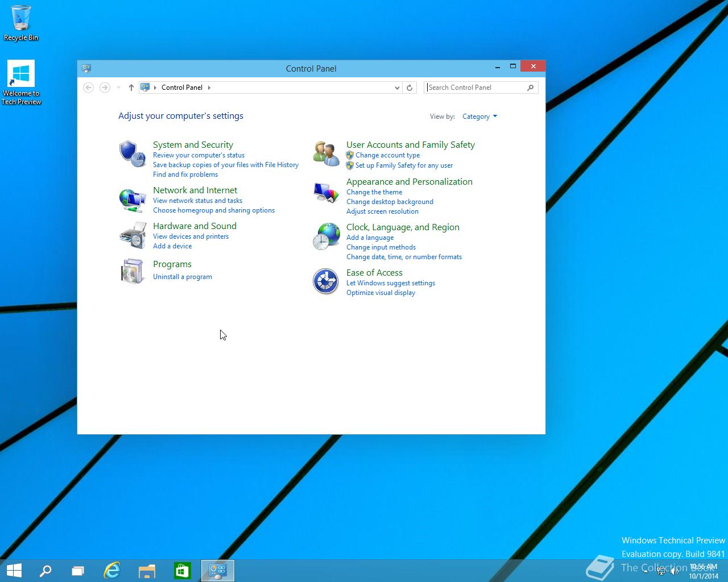Select the Recycle Bin desktop icon
The image size is (728, 582).
point(21,23)
